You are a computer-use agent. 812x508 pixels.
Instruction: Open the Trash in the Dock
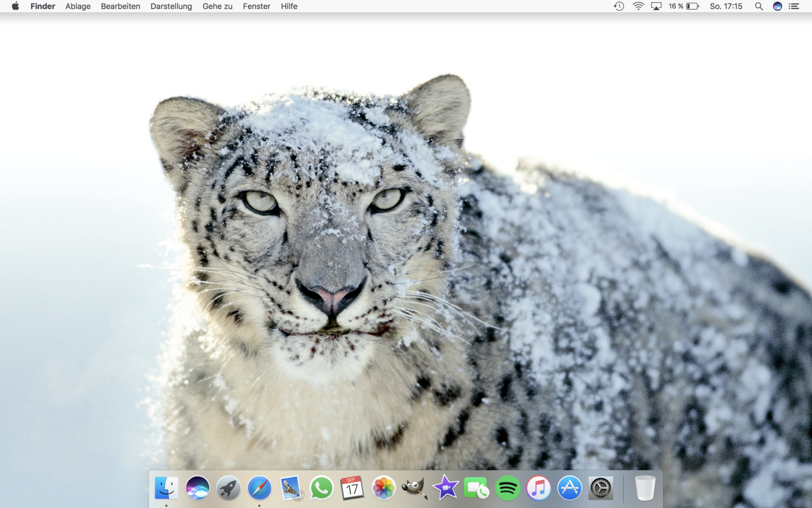[x=645, y=488]
